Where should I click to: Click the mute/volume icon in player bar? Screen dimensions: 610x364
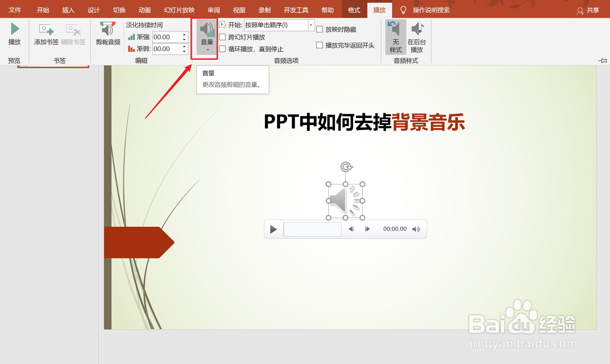tap(416, 229)
